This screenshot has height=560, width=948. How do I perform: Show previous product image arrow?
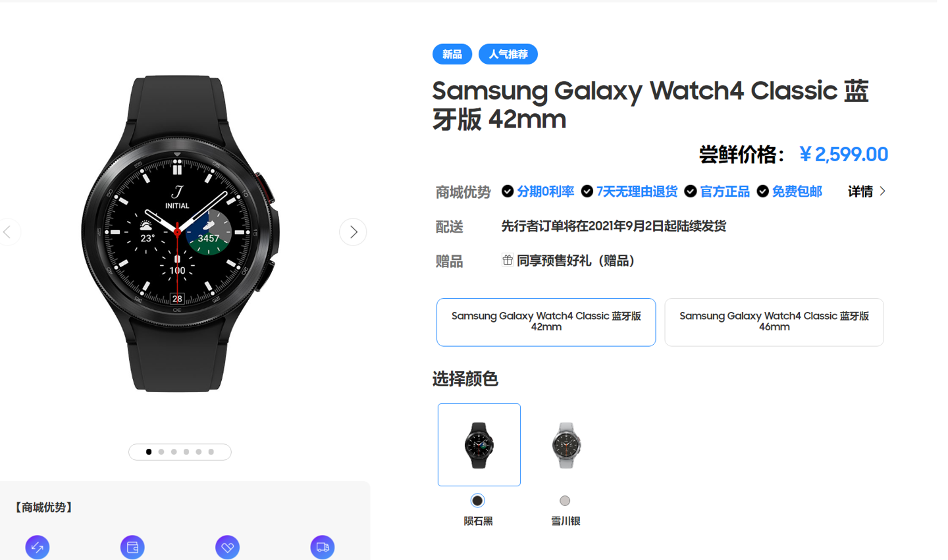point(8,232)
